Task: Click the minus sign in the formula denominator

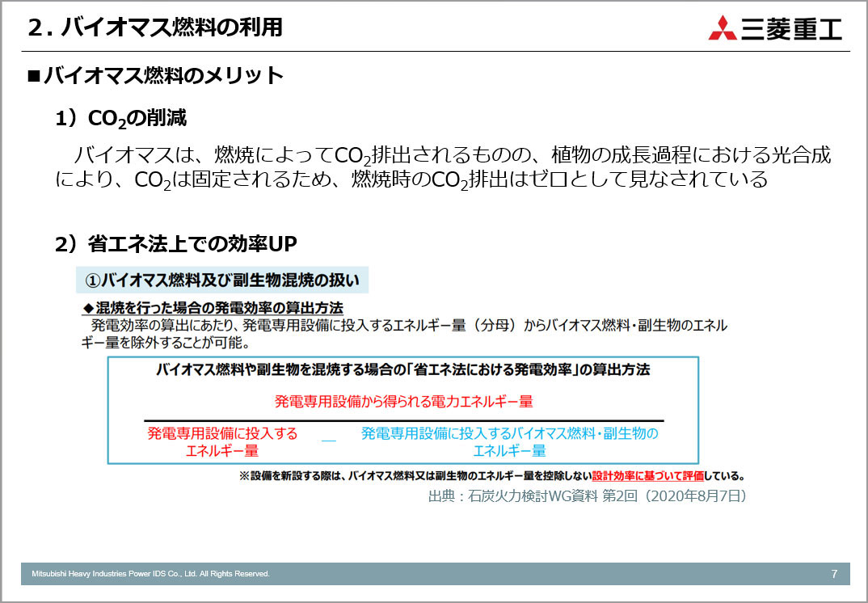Action: (328, 441)
